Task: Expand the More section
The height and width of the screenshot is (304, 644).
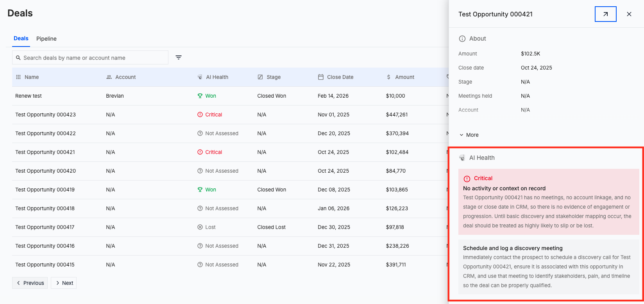Action: (x=469, y=135)
